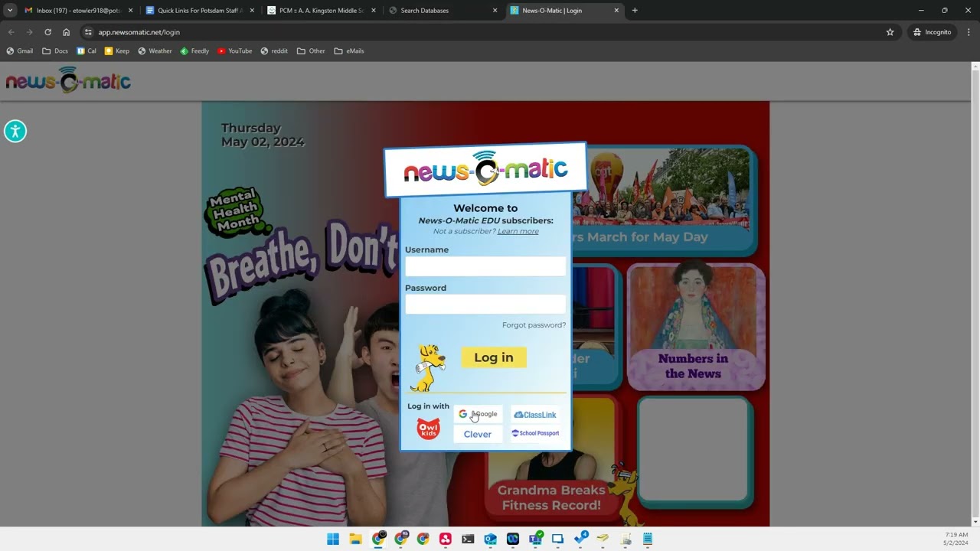Open Numbers in the News card
Screen dimensions: 980x551
coord(696,327)
